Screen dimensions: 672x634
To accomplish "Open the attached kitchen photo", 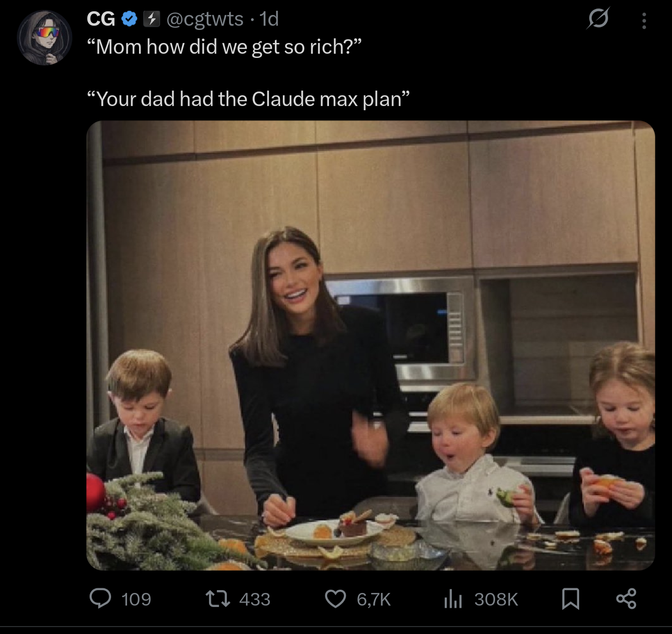I will coord(371,345).
